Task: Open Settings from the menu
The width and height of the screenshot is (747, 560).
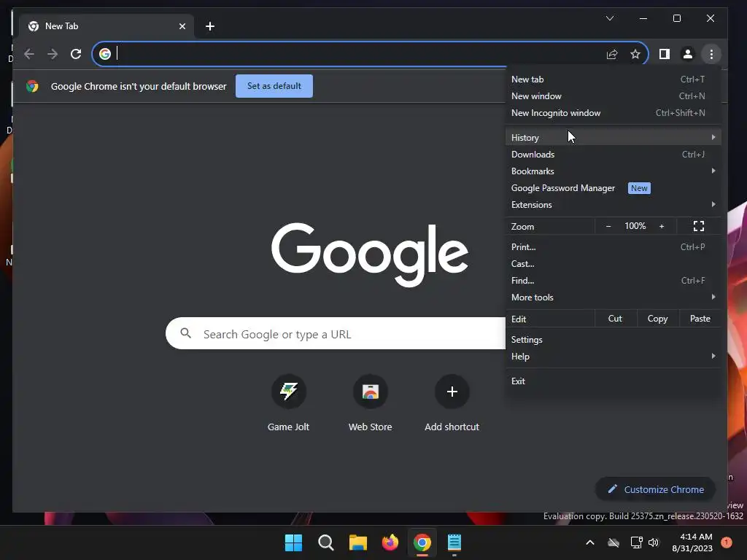Action: point(614,340)
